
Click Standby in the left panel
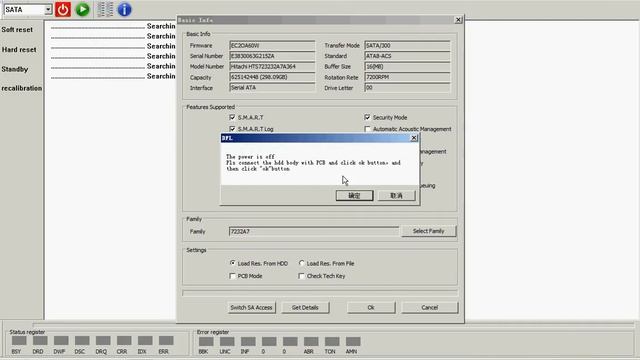pyautogui.click(x=15, y=69)
